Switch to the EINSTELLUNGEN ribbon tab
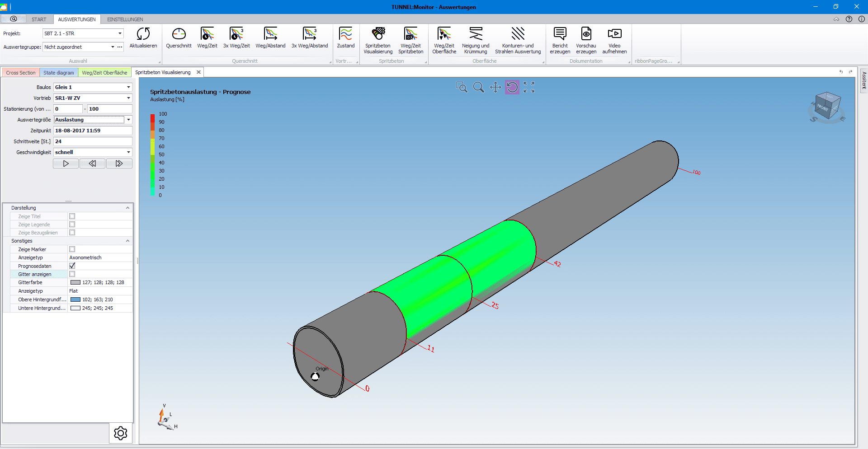Image resolution: width=868 pixels, height=449 pixels. tap(125, 19)
